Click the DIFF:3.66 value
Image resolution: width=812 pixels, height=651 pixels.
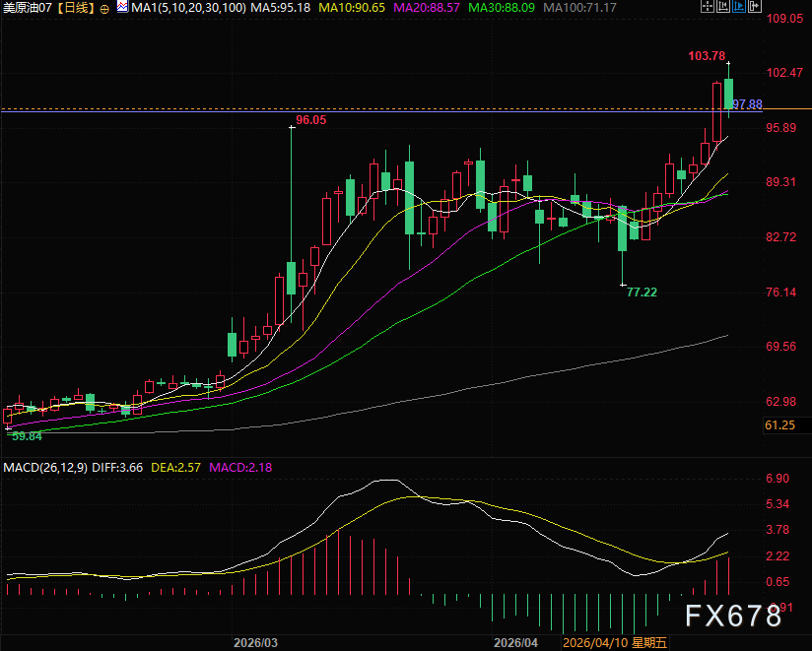coord(117,467)
